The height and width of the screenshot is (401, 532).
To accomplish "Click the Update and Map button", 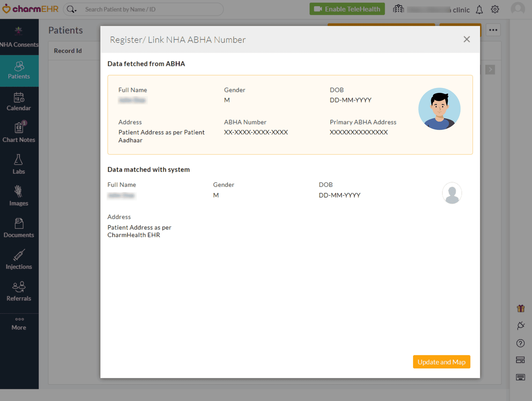I will [x=441, y=362].
